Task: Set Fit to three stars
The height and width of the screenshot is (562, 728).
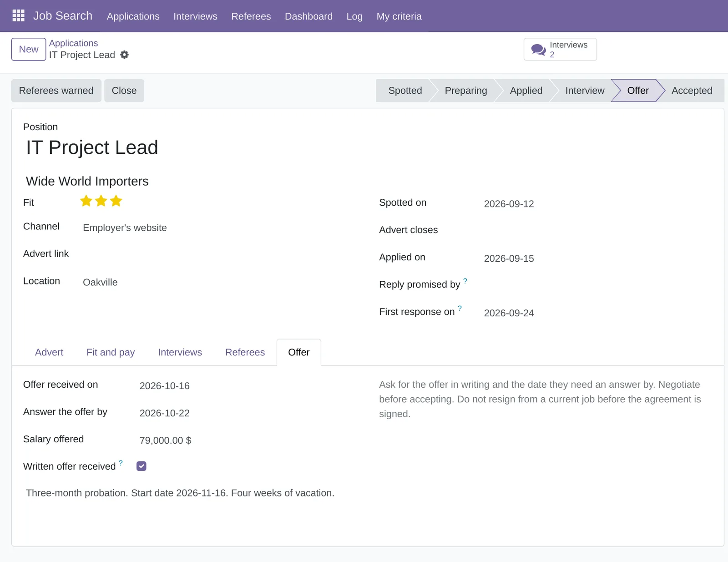Action: click(x=116, y=201)
